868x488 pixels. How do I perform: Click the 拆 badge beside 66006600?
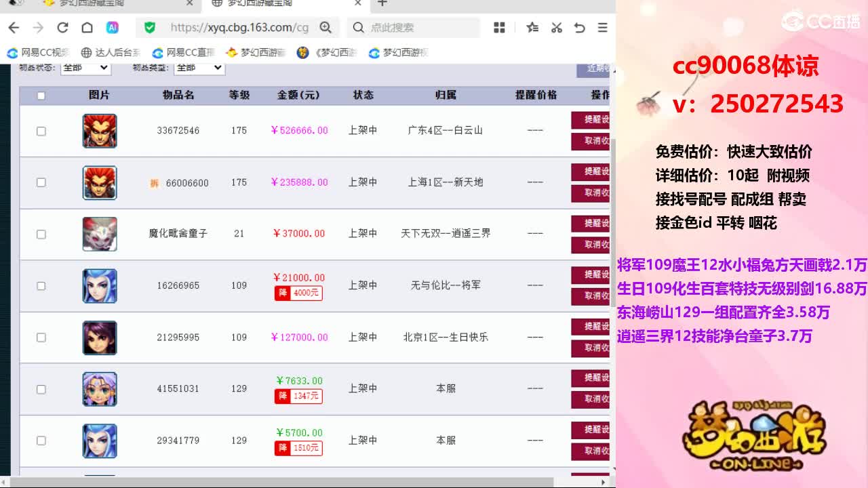pos(154,183)
